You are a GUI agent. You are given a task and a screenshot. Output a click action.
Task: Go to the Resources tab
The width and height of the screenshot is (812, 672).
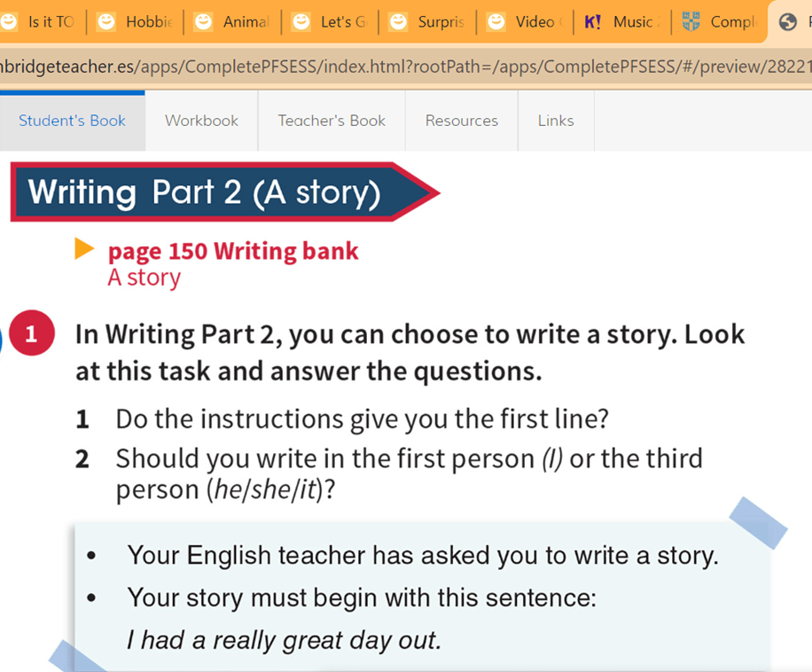pyautogui.click(x=461, y=121)
